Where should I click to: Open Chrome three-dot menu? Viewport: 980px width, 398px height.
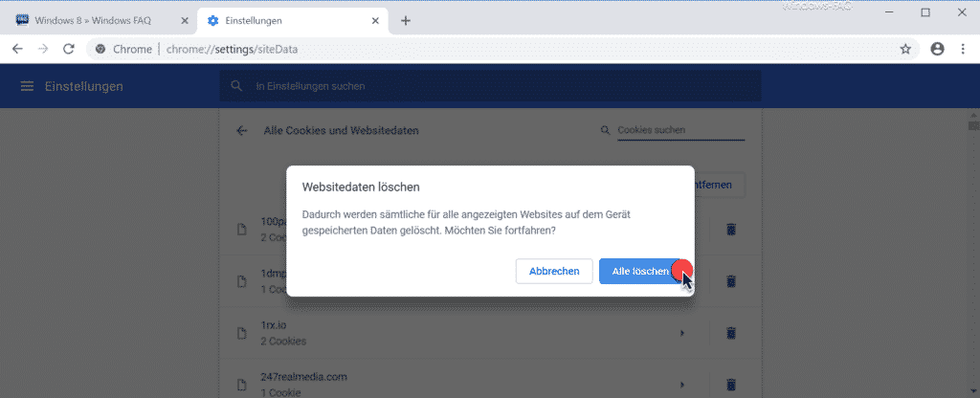tap(963, 50)
